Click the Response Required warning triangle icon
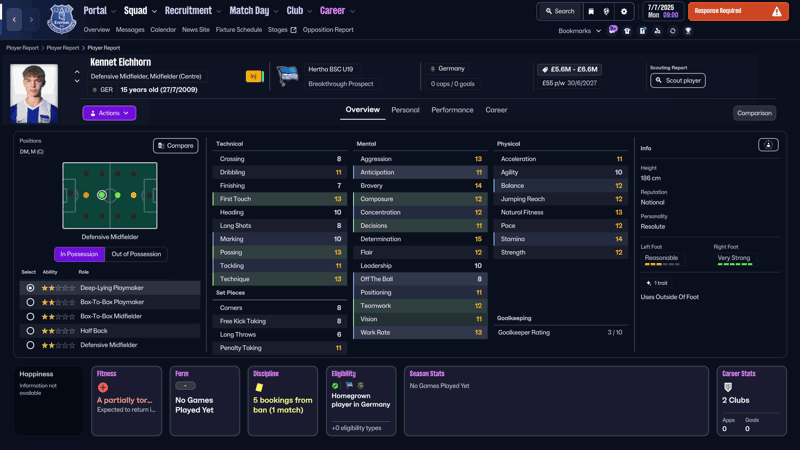The width and height of the screenshot is (800, 450). (x=776, y=12)
